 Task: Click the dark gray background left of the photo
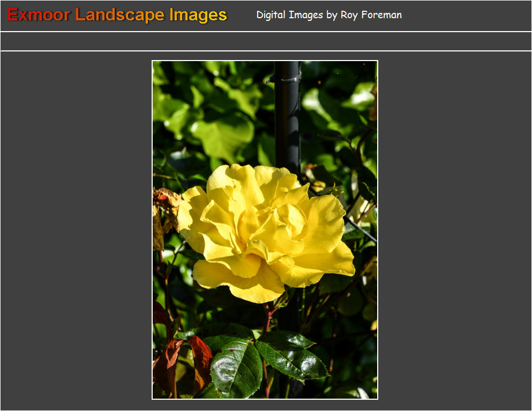click(75, 230)
